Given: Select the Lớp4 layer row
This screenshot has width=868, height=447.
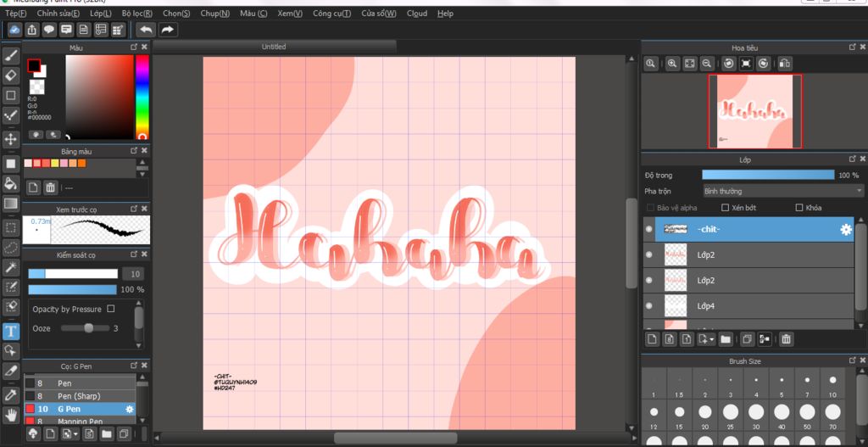Looking at the screenshot, I should coord(748,305).
